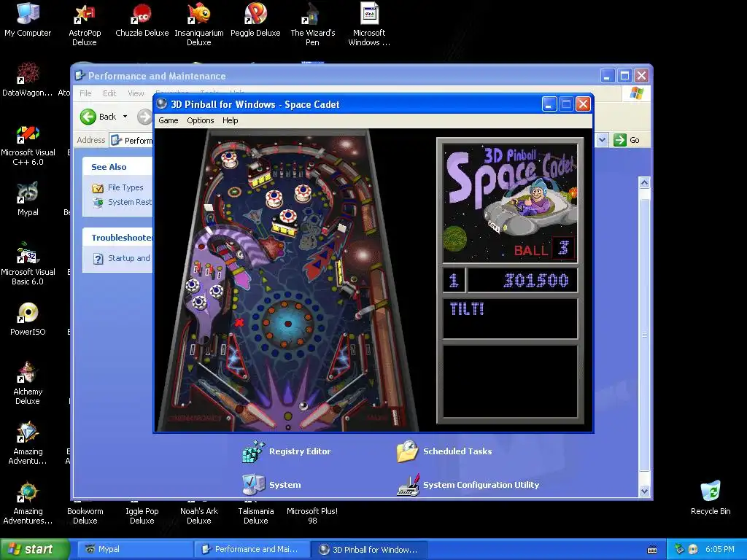Image resolution: width=747 pixels, height=560 pixels.
Task: Click the System control panel icon
Action: tap(253, 485)
